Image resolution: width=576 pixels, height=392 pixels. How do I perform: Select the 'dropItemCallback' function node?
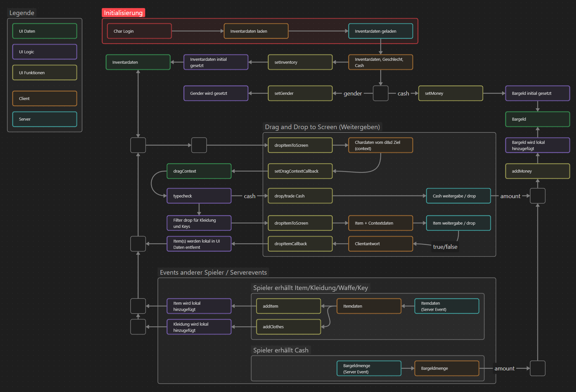(x=300, y=244)
